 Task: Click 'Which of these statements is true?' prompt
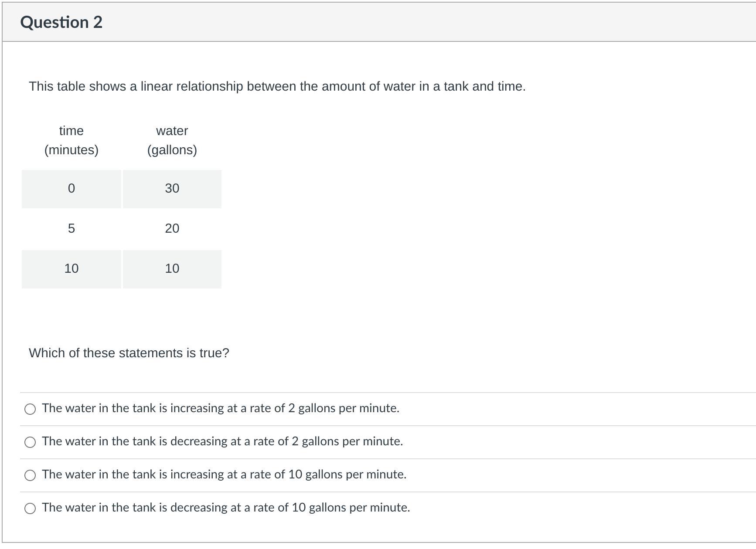tap(129, 353)
